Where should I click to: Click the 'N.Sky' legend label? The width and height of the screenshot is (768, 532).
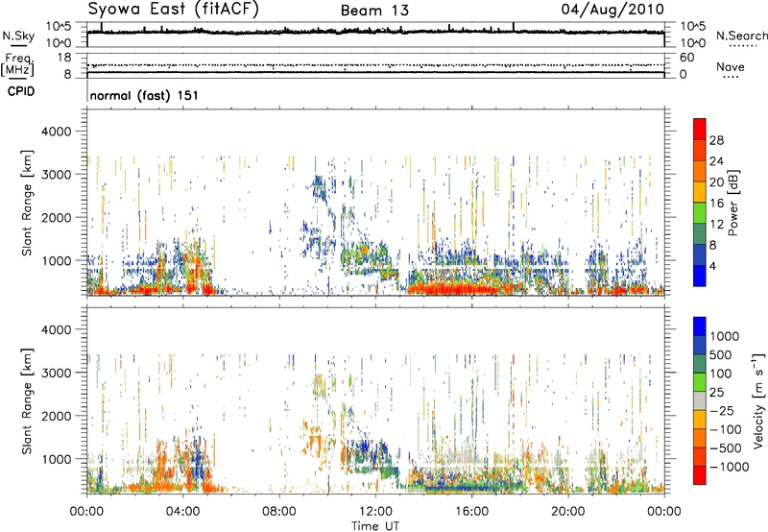(18, 36)
